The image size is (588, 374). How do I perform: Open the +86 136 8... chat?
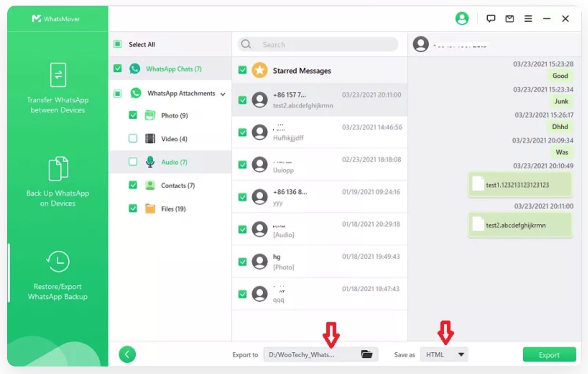click(x=320, y=197)
